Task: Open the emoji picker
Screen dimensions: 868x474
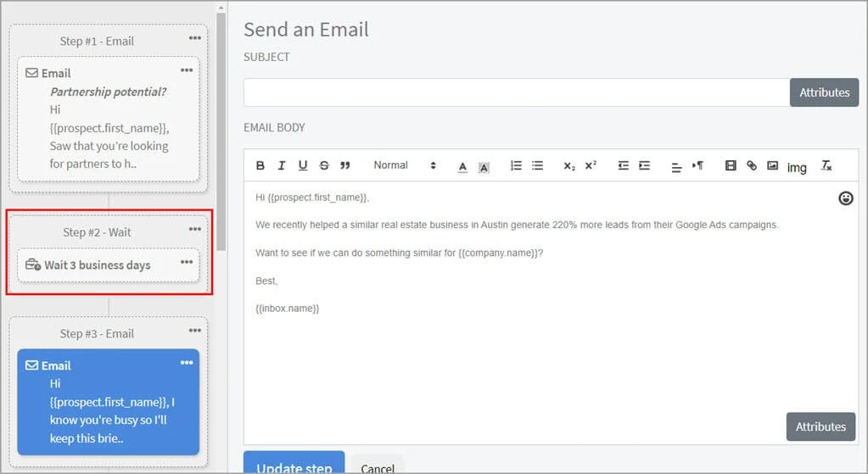Action: point(845,198)
